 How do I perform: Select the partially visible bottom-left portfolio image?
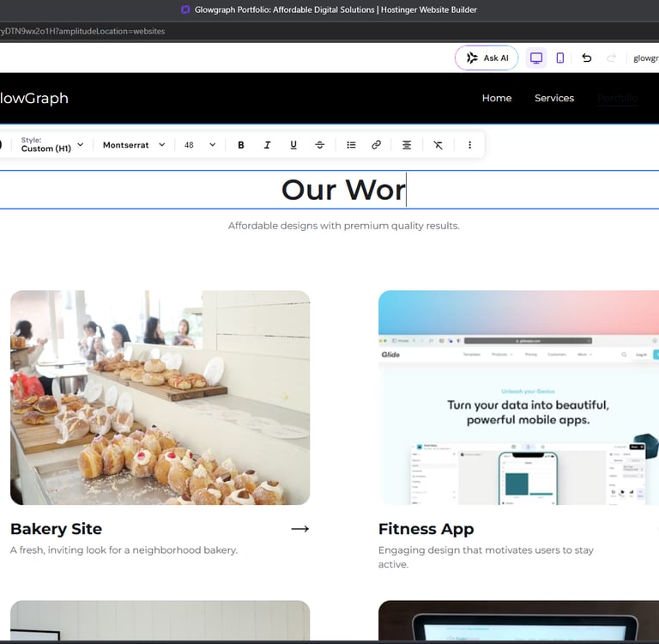pyautogui.click(x=160, y=621)
